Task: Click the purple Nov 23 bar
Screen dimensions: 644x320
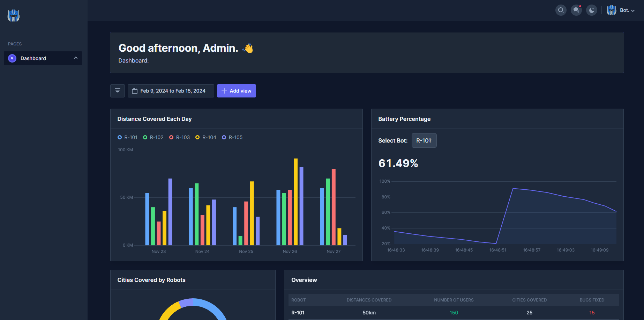Action: tap(170, 212)
